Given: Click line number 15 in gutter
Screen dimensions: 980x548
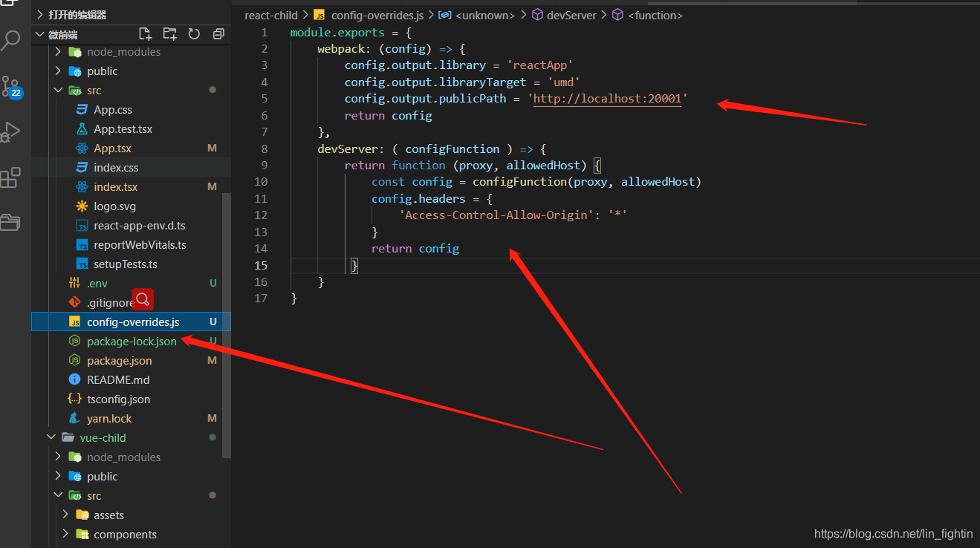Looking at the screenshot, I should coord(260,265).
